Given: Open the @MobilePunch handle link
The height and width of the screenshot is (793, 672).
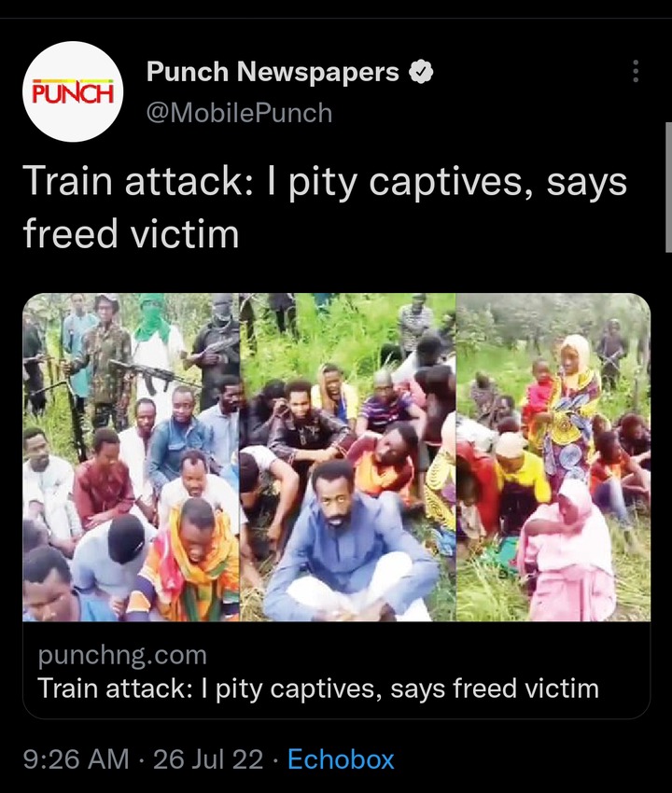Looking at the screenshot, I should pyautogui.click(x=239, y=112).
